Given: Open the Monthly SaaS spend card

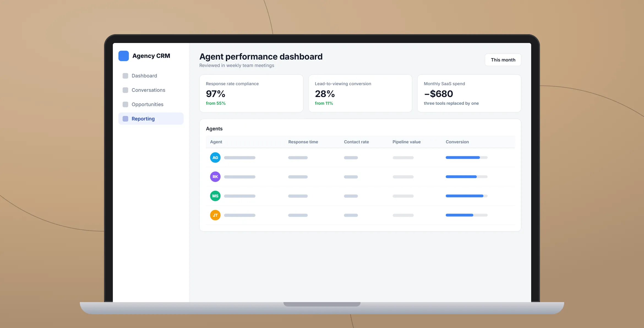Looking at the screenshot, I should [x=469, y=93].
